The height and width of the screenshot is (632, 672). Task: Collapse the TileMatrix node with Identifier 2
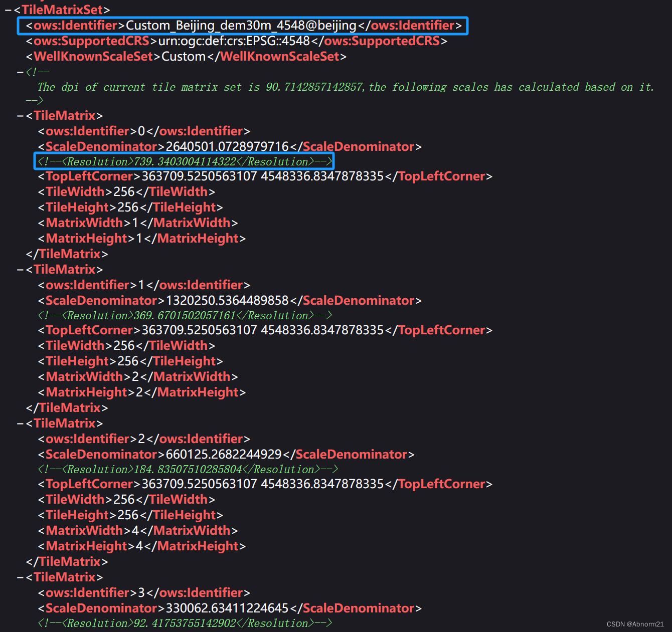click(19, 423)
